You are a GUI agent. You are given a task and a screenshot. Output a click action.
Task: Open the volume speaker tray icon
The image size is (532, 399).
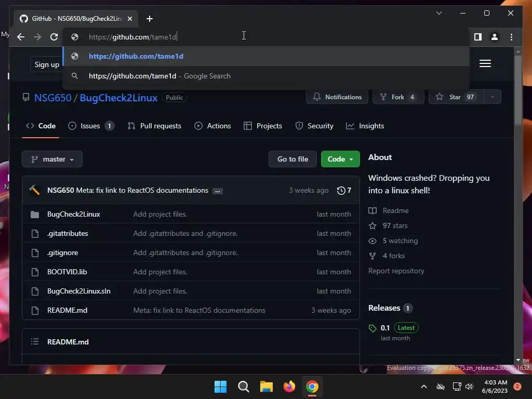pos(469,387)
